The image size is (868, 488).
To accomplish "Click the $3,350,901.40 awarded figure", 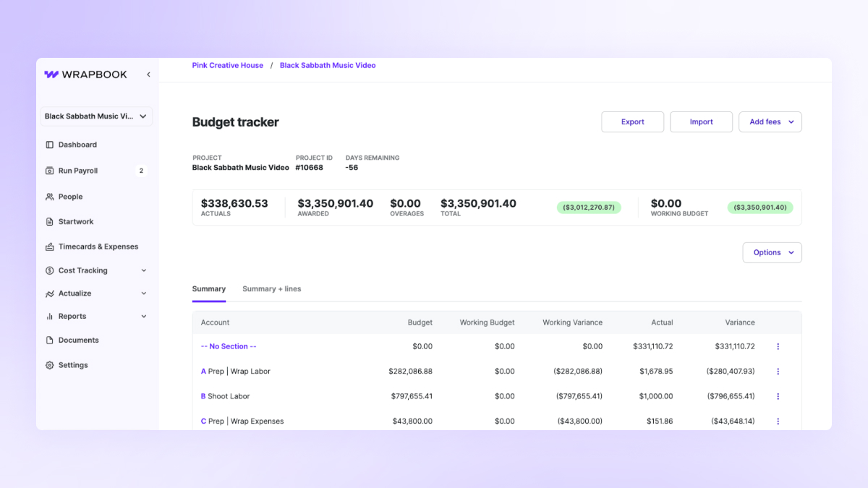I will 336,204.
